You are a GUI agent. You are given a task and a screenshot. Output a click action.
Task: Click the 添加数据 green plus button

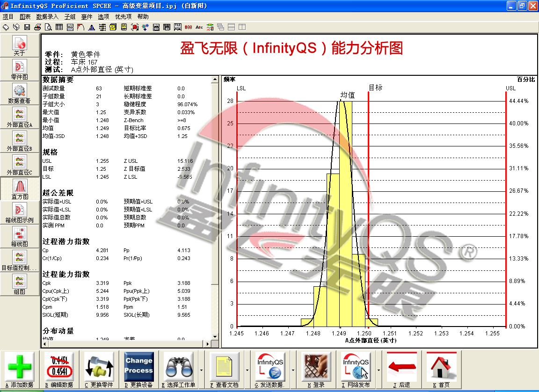click(x=20, y=370)
